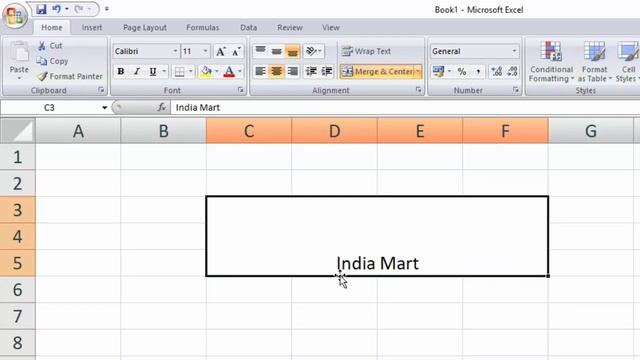Open the Clipboard dialog launcher
Screen dimensions: 640x360
click(x=101, y=90)
